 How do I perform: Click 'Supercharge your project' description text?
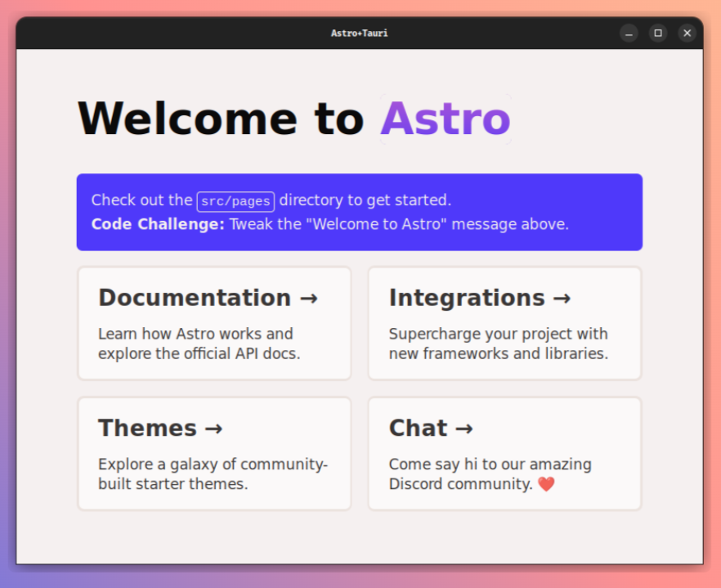coord(499,343)
